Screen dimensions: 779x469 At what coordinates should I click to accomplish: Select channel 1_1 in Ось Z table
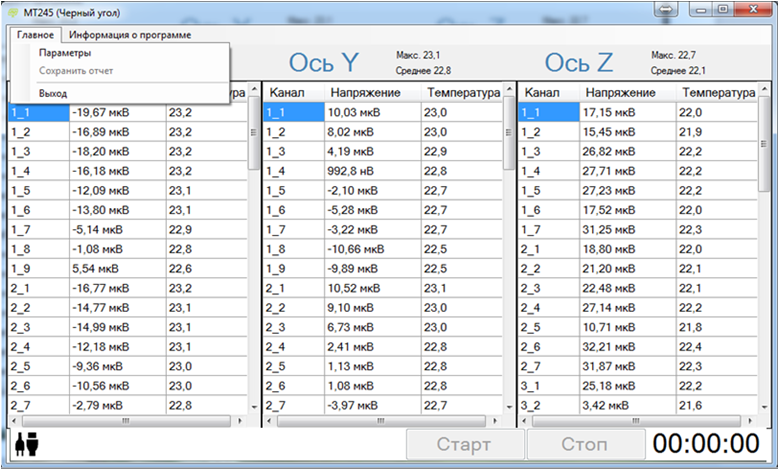[x=549, y=112]
